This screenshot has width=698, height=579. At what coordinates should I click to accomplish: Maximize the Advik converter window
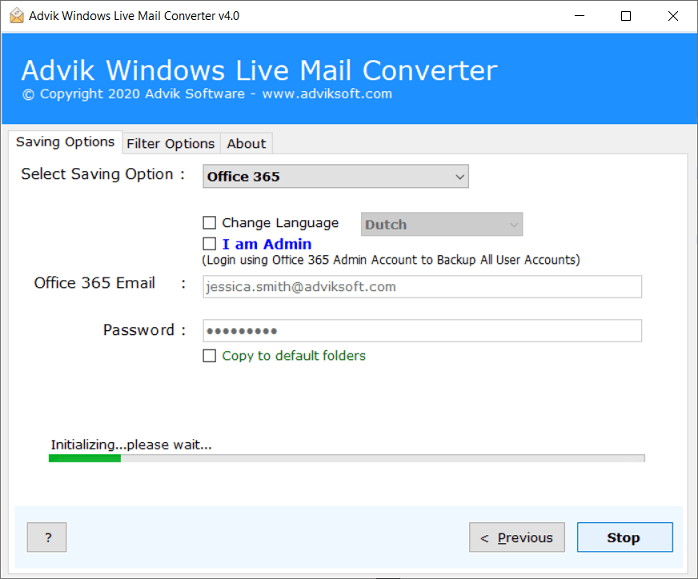click(x=626, y=16)
